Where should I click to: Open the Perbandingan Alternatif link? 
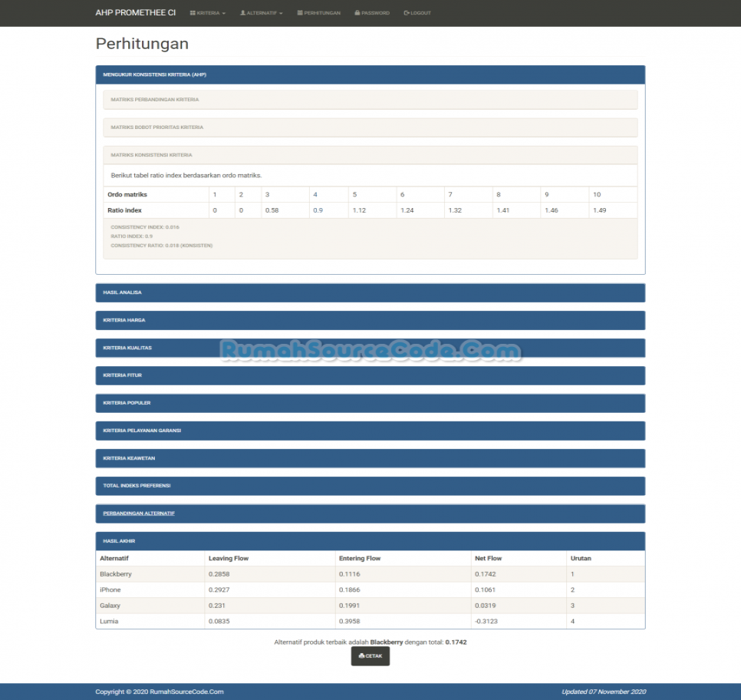pos(139,513)
